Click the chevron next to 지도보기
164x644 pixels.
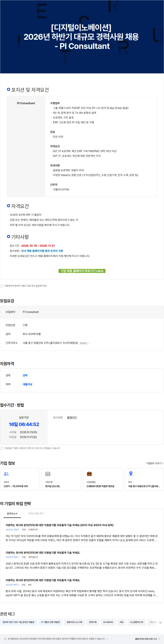89,343
